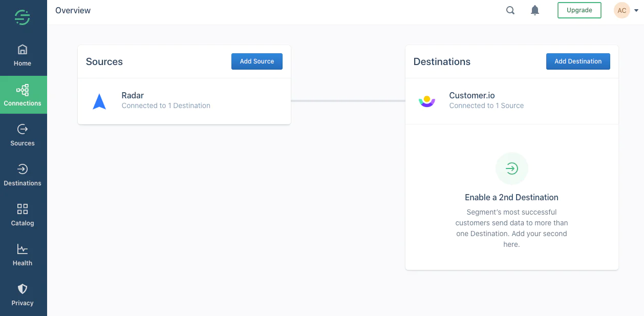This screenshot has width=644, height=316.
Task: Select the Customer.io destination entry
Action: coord(511,101)
